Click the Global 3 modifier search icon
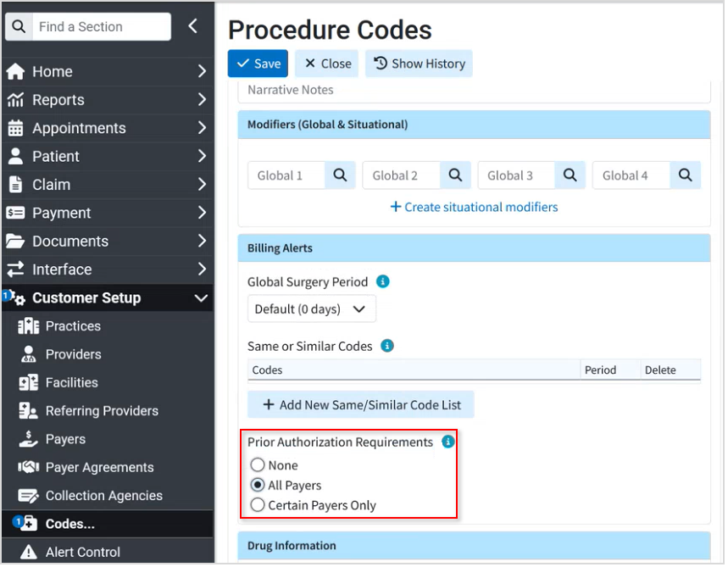 pyautogui.click(x=572, y=176)
